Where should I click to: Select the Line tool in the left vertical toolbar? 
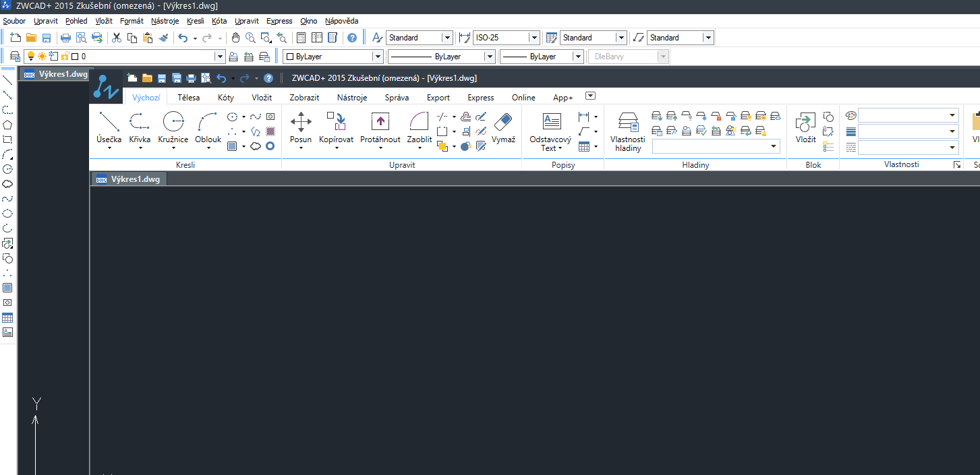[7, 80]
